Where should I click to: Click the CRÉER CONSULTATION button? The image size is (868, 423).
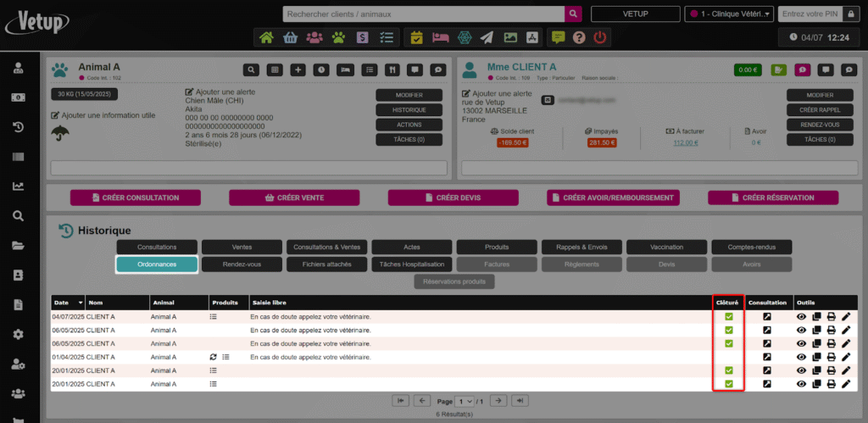(x=135, y=198)
